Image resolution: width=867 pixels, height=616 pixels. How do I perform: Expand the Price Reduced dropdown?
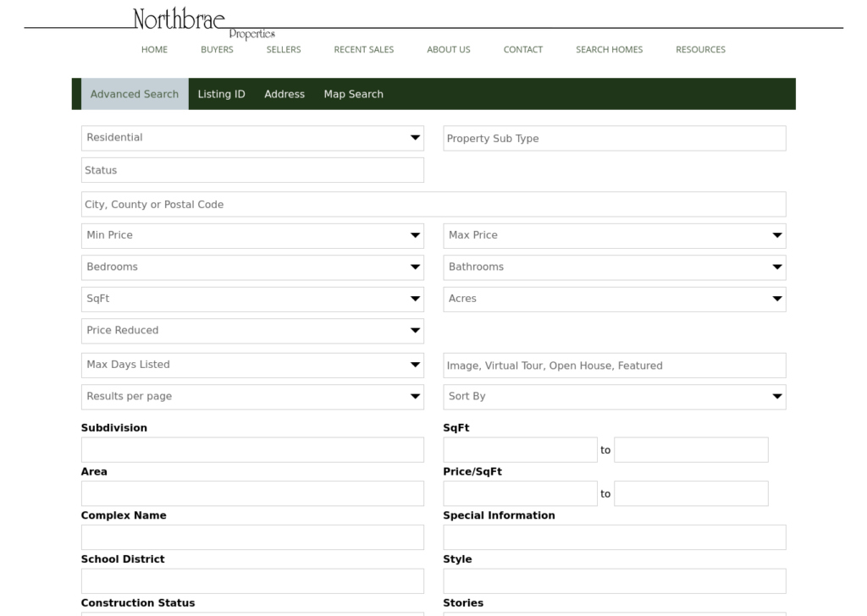pos(252,331)
